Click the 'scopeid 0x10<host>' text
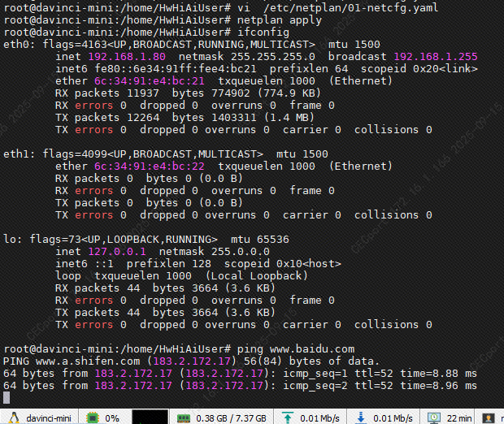The height and width of the screenshot is (424, 504). 283,264
